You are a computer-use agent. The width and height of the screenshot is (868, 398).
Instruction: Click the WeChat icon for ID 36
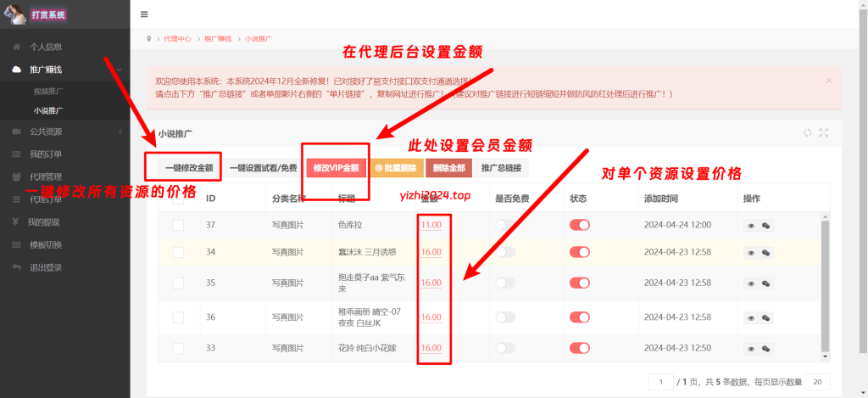tap(765, 318)
